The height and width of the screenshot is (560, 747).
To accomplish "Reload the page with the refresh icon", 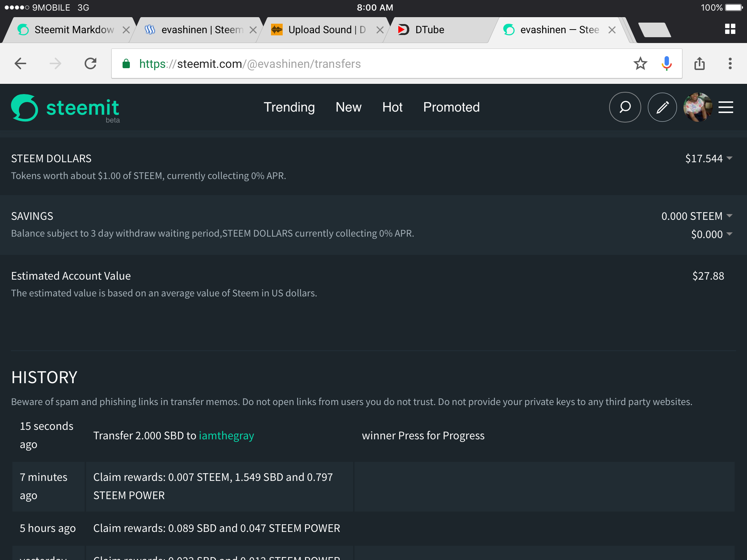I will 90,64.
